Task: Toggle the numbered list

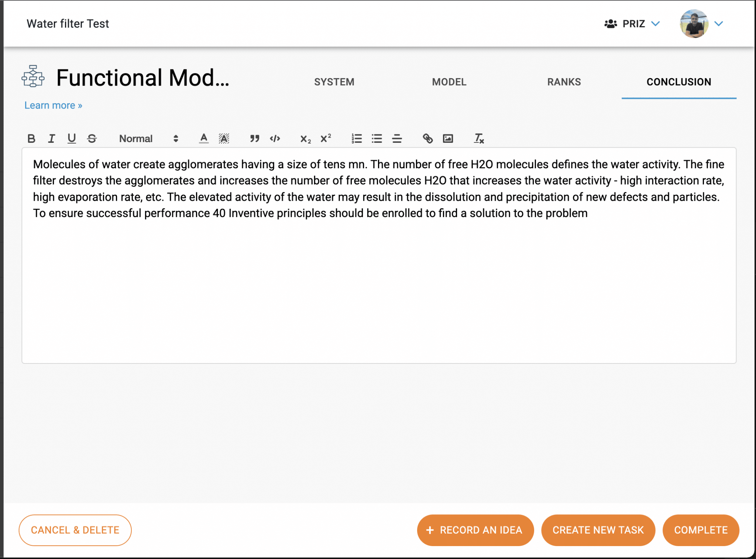Action: (356, 139)
